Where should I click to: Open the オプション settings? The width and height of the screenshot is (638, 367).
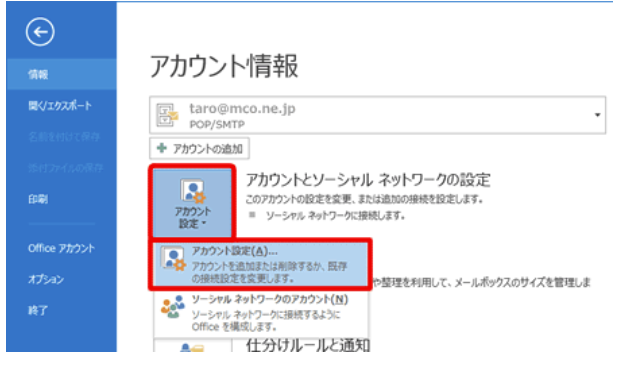click(46, 279)
